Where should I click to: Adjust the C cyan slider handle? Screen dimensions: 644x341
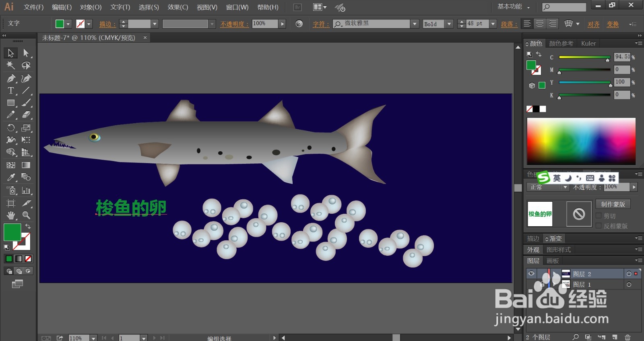[x=608, y=60]
